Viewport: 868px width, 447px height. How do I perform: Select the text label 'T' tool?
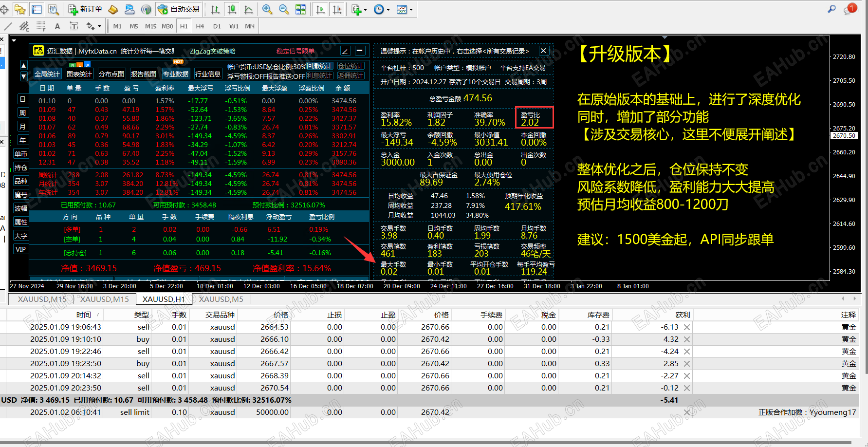74,26
